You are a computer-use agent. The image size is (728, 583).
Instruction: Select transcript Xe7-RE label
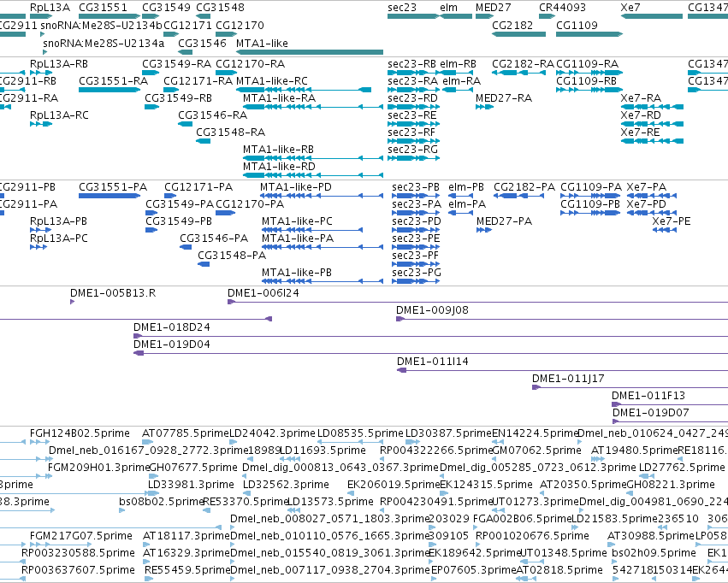coord(640,132)
